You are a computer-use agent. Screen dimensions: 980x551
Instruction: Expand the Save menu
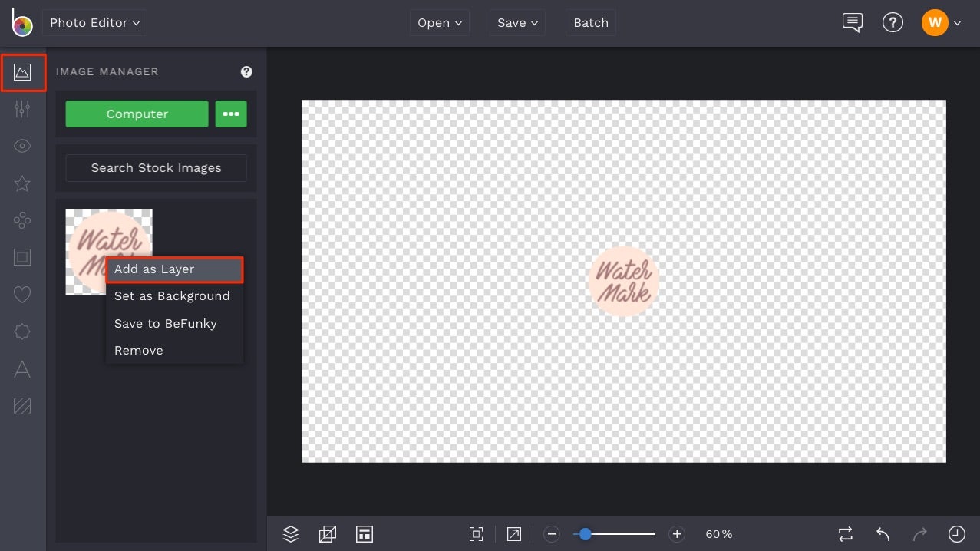516,22
